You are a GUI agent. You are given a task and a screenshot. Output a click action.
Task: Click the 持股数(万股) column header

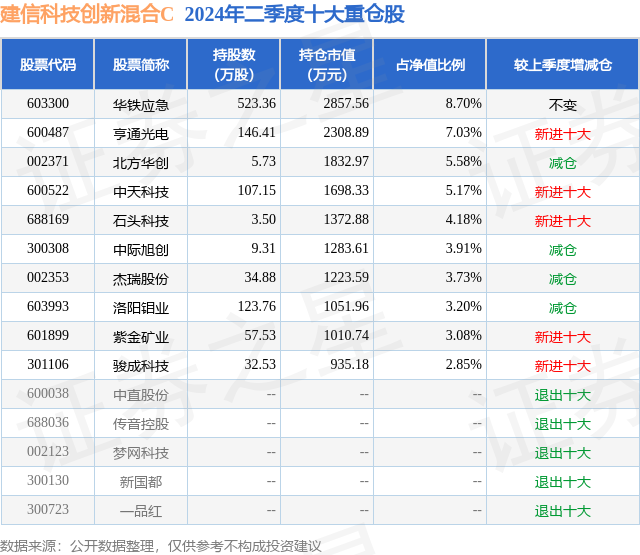[x=234, y=64]
